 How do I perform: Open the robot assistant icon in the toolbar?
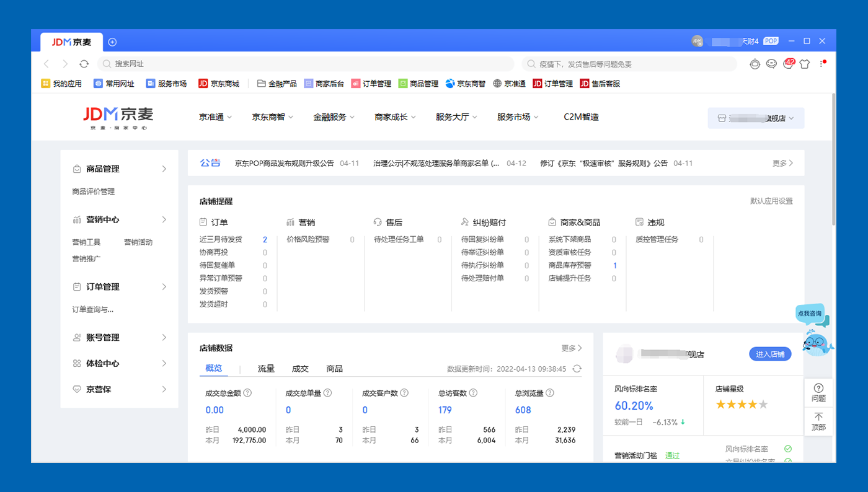pos(755,64)
